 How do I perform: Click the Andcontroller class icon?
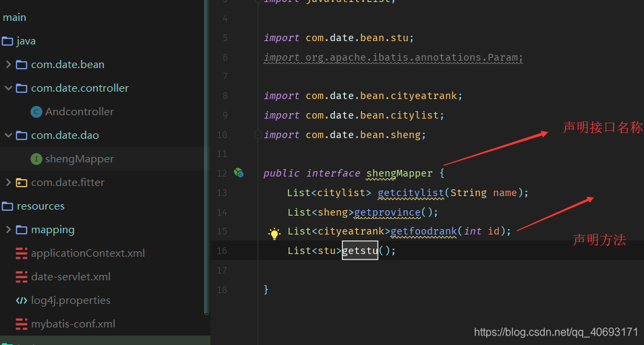click(36, 112)
